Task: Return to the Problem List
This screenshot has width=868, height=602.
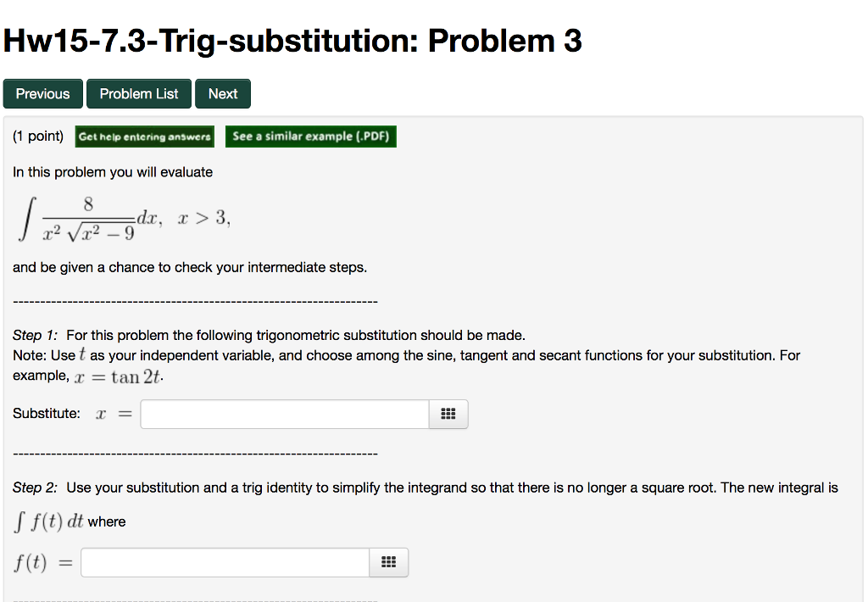Action: tap(138, 93)
